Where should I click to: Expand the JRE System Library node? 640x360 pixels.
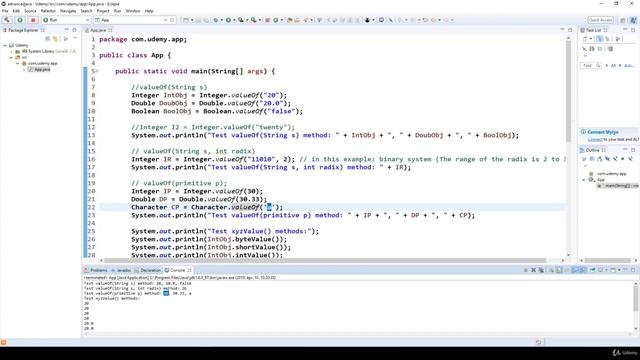11,51
